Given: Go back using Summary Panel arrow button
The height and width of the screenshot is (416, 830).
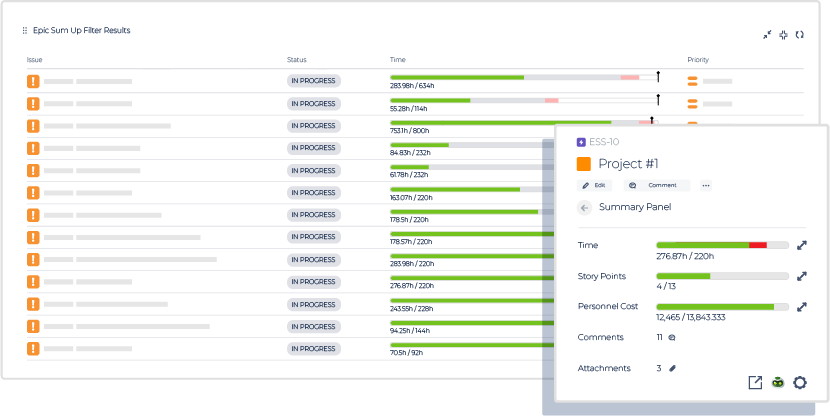Looking at the screenshot, I should click(585, 207).
